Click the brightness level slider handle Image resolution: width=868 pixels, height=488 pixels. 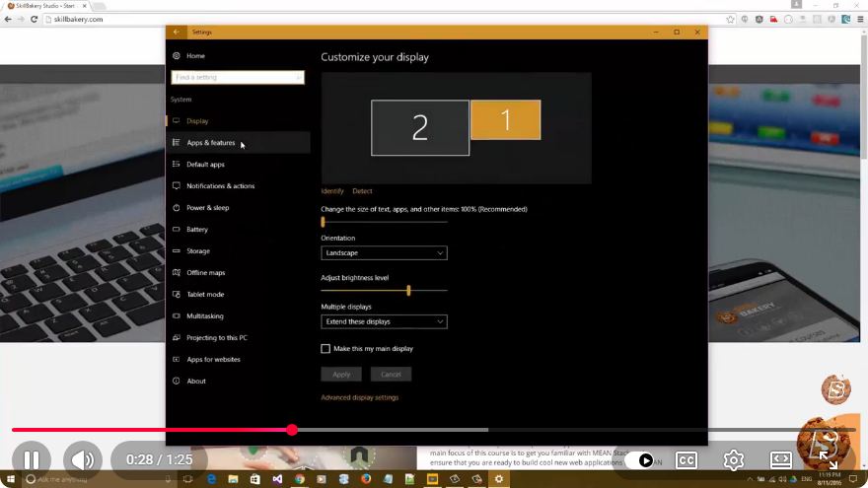click(x=408, y=291)
